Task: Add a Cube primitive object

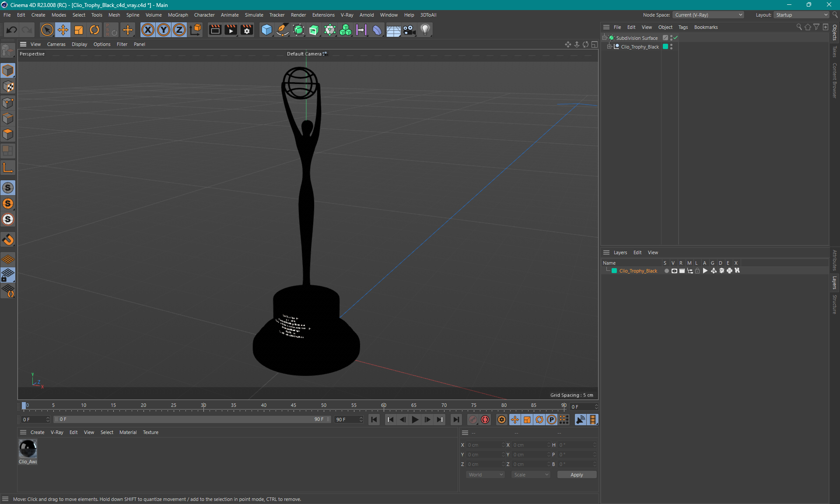Action: [266, 30]
